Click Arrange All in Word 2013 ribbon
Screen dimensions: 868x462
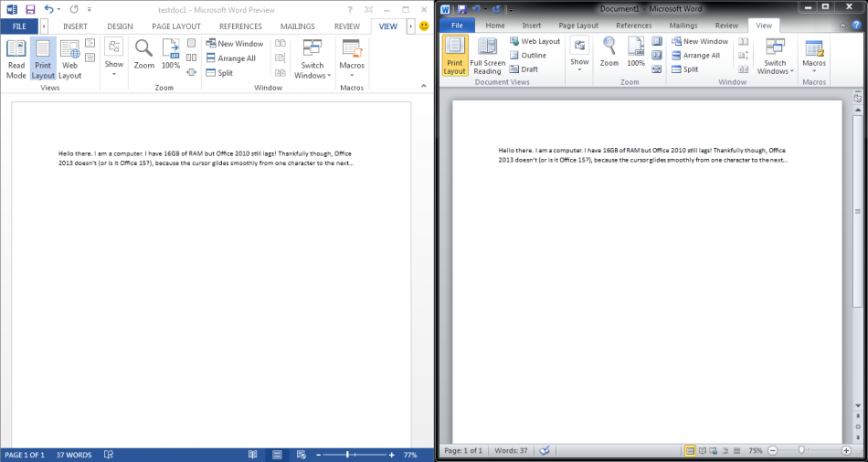point(230,58)
